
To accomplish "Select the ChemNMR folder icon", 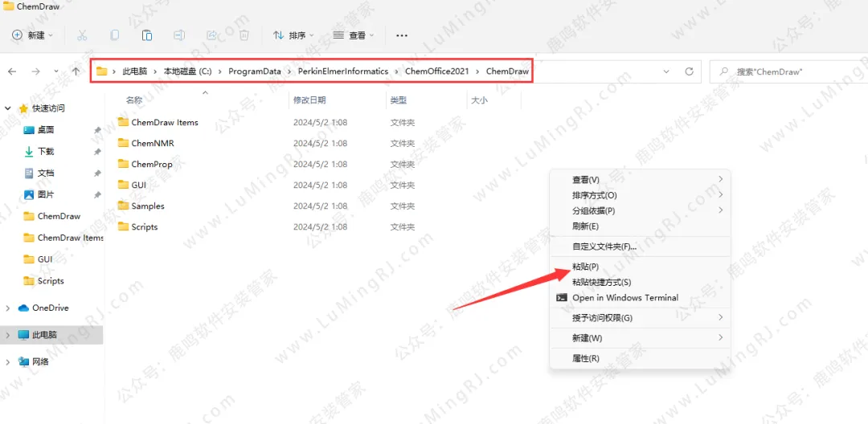I will point(123,143).
